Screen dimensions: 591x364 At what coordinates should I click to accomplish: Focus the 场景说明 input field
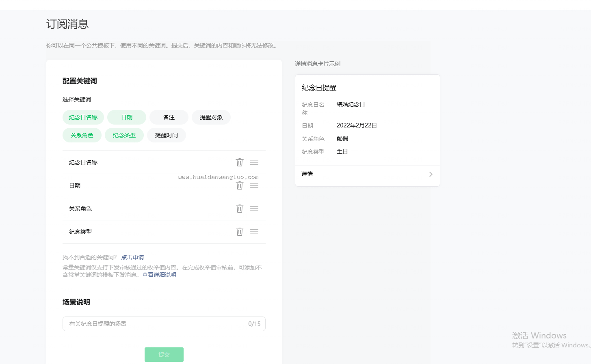click(164, 324)
